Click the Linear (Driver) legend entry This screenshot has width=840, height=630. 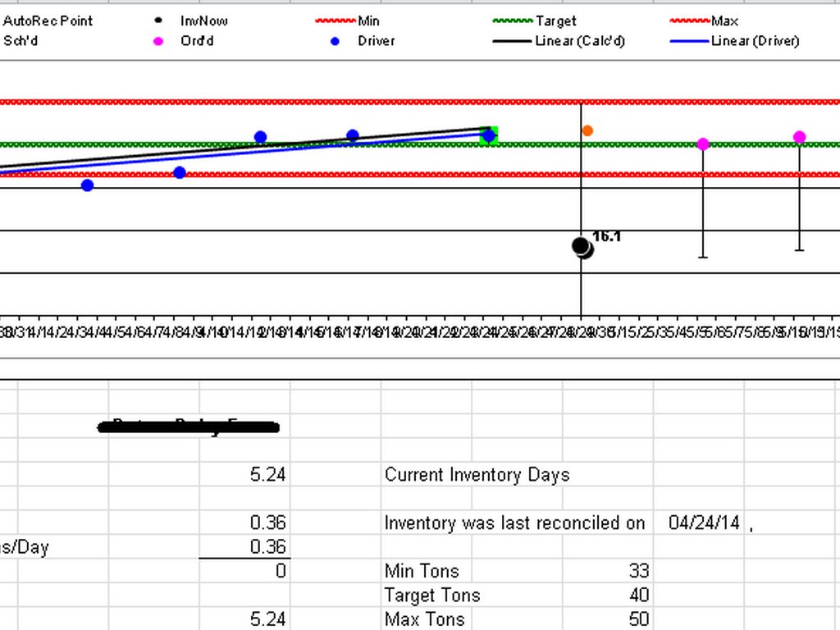755,41
